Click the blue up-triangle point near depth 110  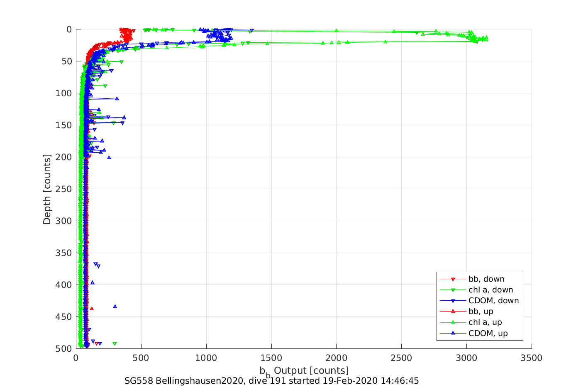pos(117,99)
